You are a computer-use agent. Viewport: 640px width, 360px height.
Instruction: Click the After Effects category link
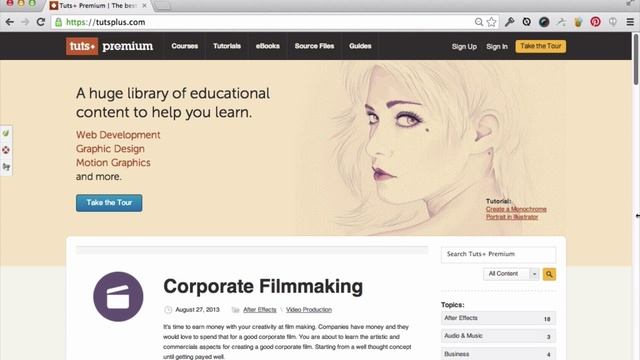260,310
